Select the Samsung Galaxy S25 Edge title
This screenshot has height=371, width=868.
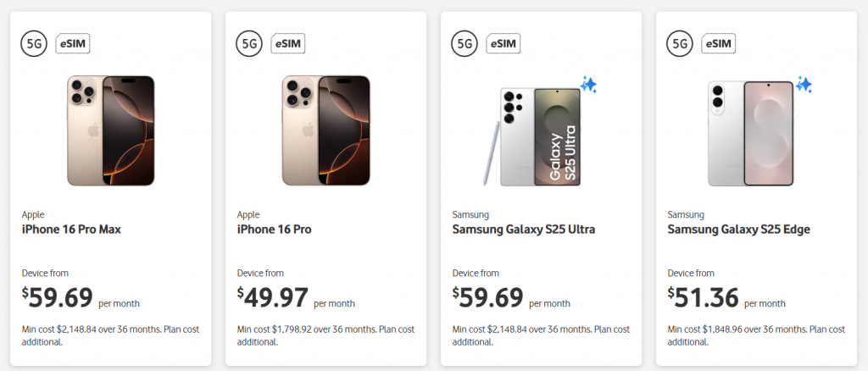[738, 229]
